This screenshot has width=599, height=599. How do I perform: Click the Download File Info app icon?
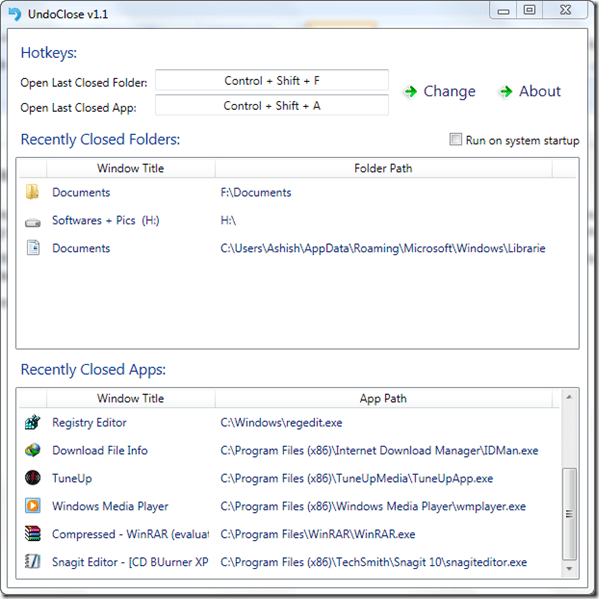tap(32, 450)
